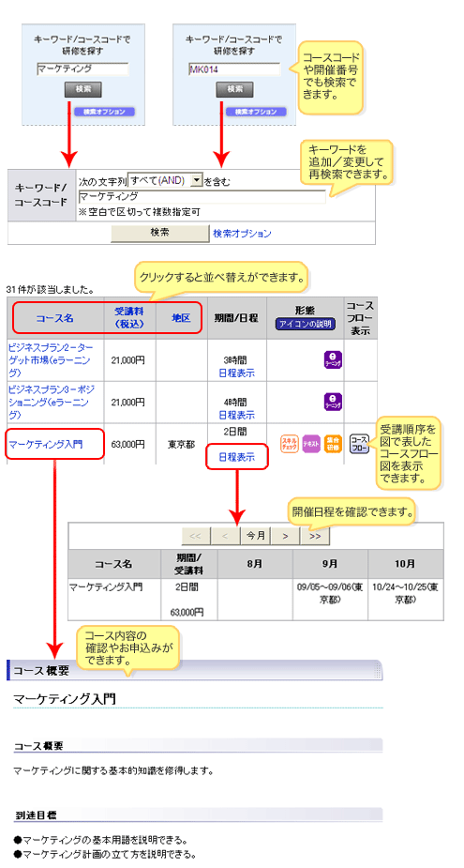Open ビジネスプラン3-ポジショニング course link
This screenshot has width=464, height=868.
coord(51,402)
